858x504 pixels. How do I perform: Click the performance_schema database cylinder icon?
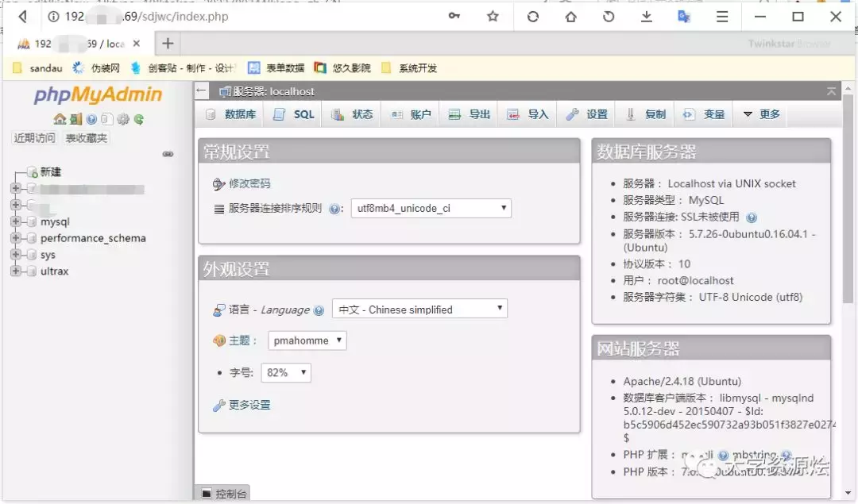coord(32,238)
